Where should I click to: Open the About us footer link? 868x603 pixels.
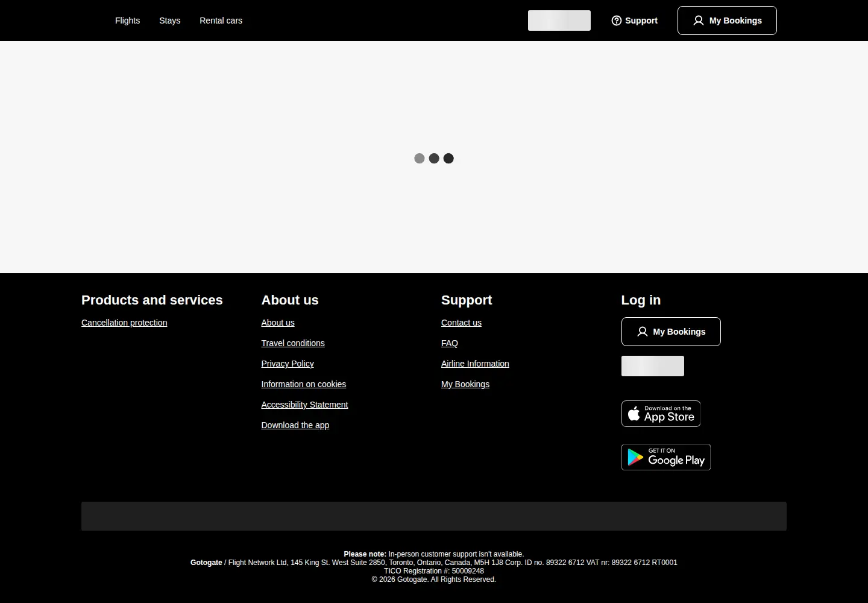tap(278, 323)
